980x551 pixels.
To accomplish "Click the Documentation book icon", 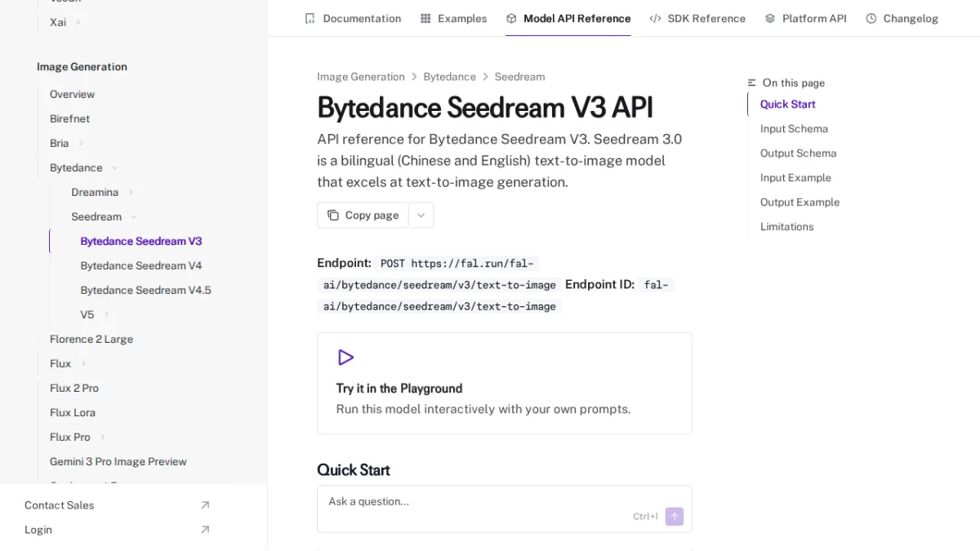I will [x=310, y=18].
